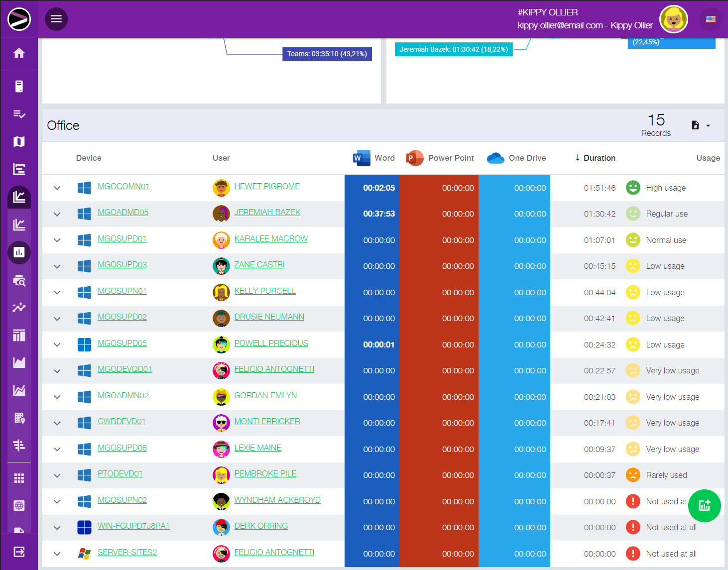The height and width of the screenshot is (570, 728).
Task: Select the US flag language icon
Action: pos(711,19)
